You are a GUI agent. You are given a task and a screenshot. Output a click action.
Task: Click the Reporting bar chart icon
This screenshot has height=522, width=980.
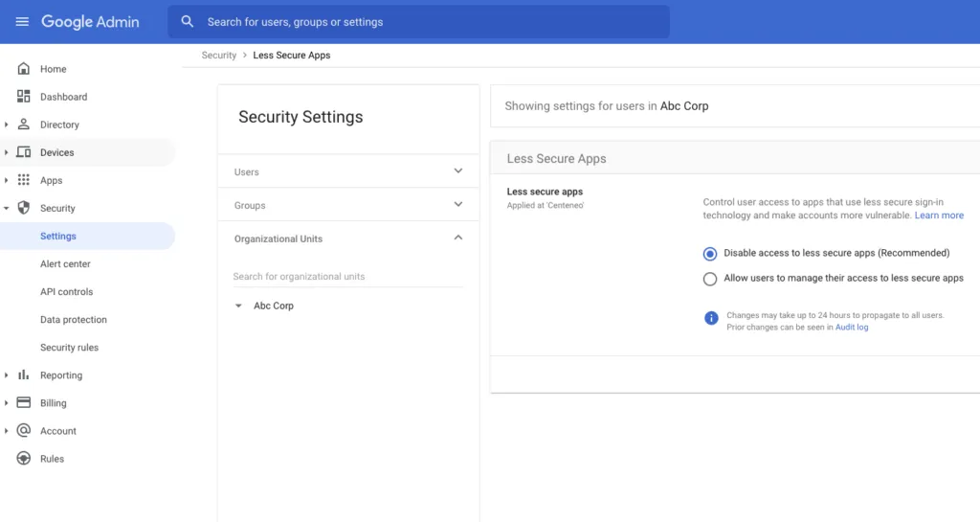coord(24,375)
